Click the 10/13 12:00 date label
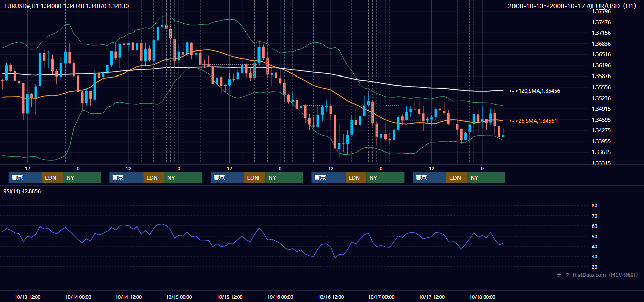The width and height of the screenshot is (644, 302). pos(27,297)
